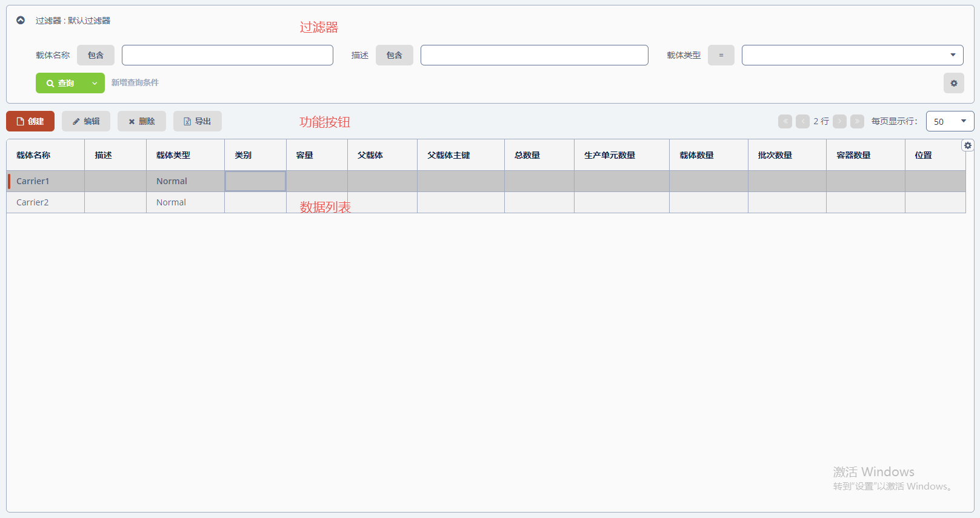Open the 载体类型 dropdown list
Viewport: 980px width, 518px height.
point(852,55)
